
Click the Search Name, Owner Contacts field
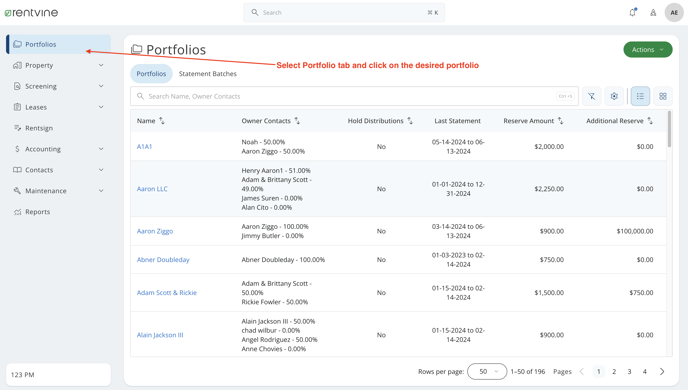354,96
